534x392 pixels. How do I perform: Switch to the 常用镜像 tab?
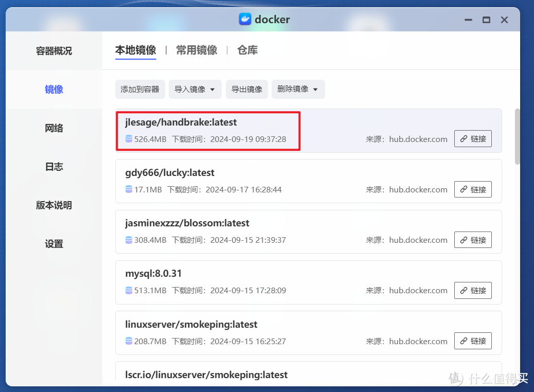(x=196, y=50)
